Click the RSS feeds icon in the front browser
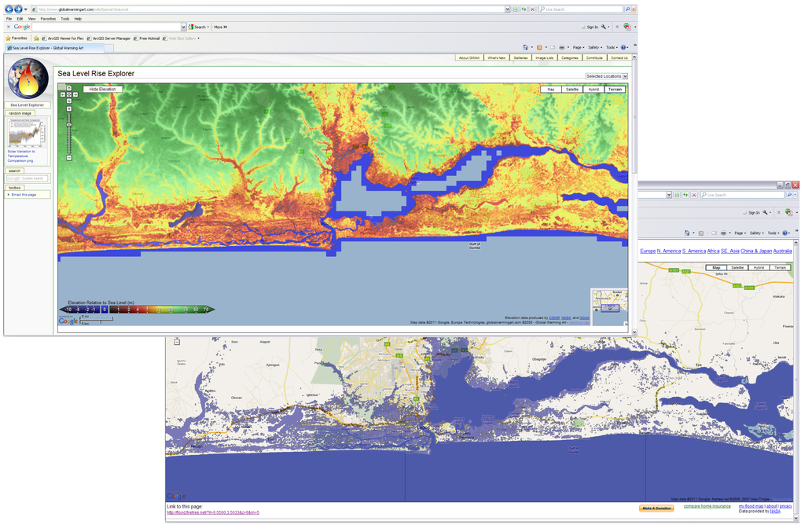Image resolution: width=805 pixels, height=532 pixels. 539,47
